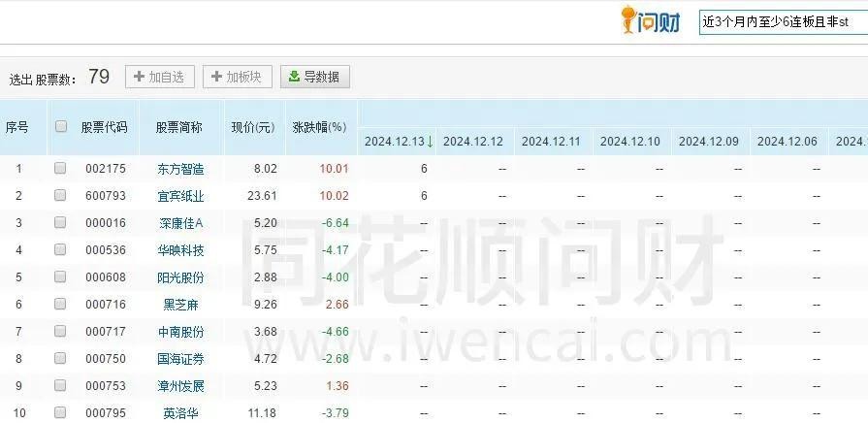Open the 深康佳A stock page
The height and width of the screenshot is (423, 868).
coord(180,223)
